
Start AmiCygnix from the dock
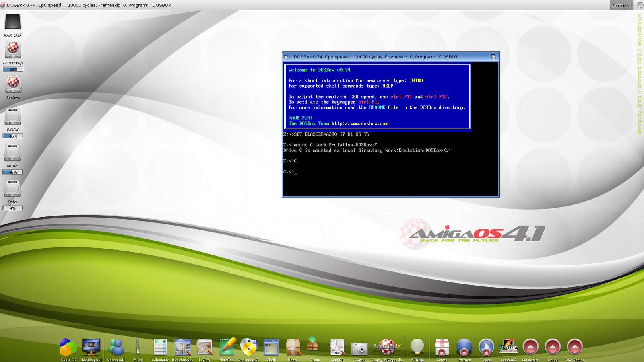tap(387, 347)
